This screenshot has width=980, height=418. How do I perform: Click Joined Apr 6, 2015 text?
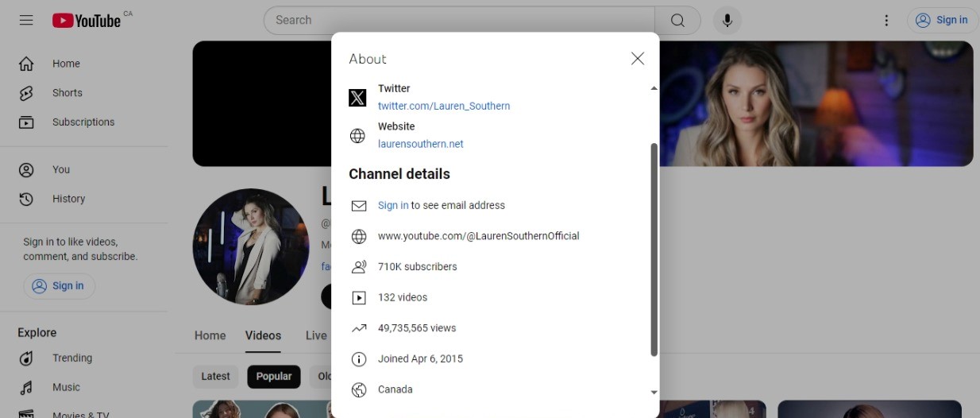click(420, 358)
